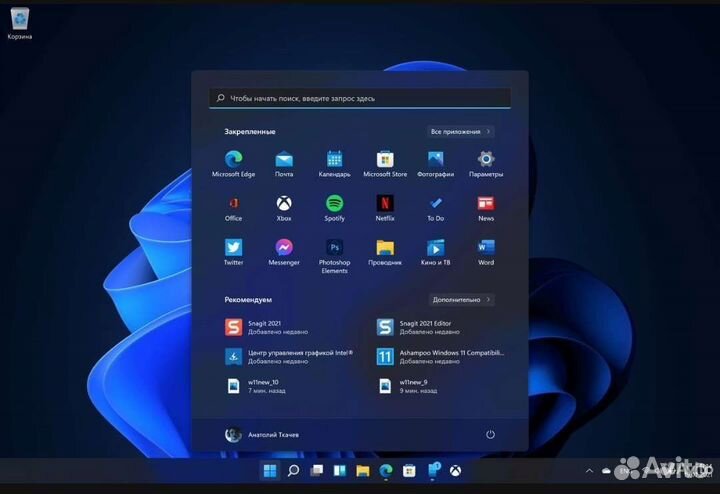Open Microsoft Store pinned app
Screen dimensions: 720x494
(385, 163)
